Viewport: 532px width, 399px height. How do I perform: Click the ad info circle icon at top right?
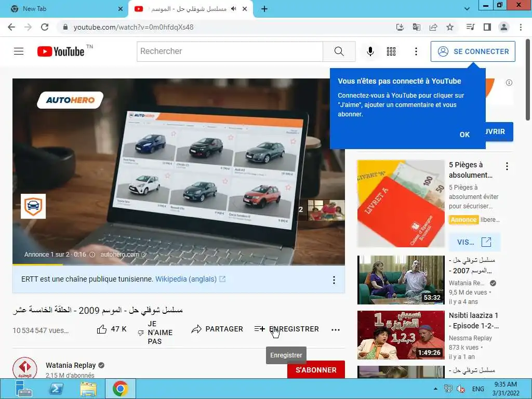(x=509, y=83)
